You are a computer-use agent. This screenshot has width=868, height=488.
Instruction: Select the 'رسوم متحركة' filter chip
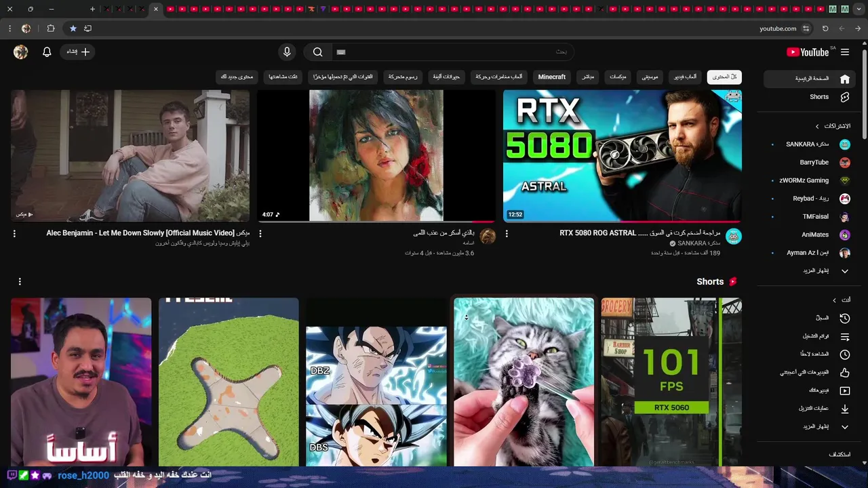point(403,77)
